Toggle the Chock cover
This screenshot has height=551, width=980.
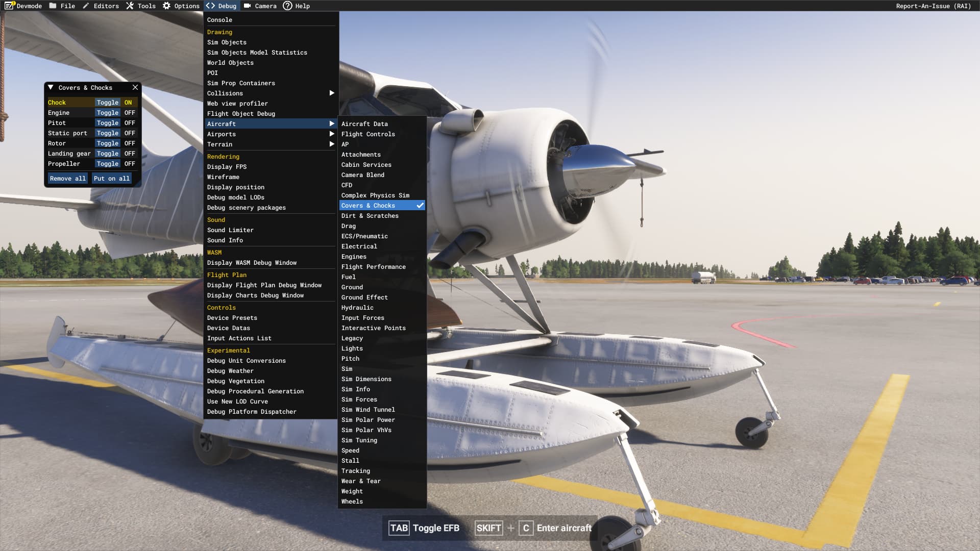pyautogui.click(x=107, y=103)
